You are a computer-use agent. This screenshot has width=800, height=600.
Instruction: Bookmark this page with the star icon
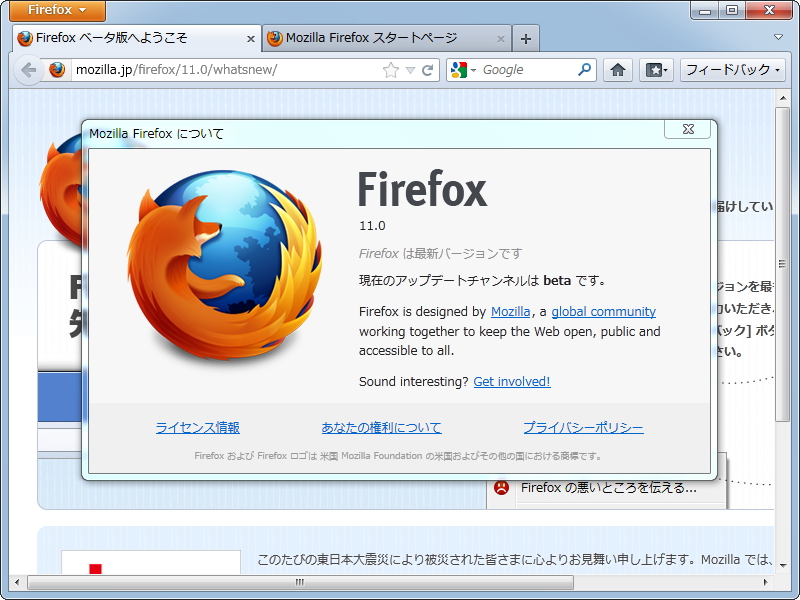click(x=390, y=70)
